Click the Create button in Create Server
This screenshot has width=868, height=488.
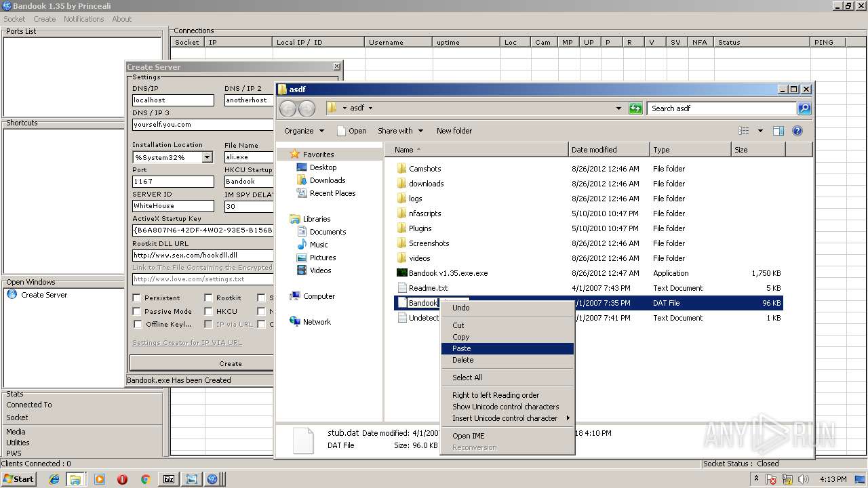[x=230, y=363]
